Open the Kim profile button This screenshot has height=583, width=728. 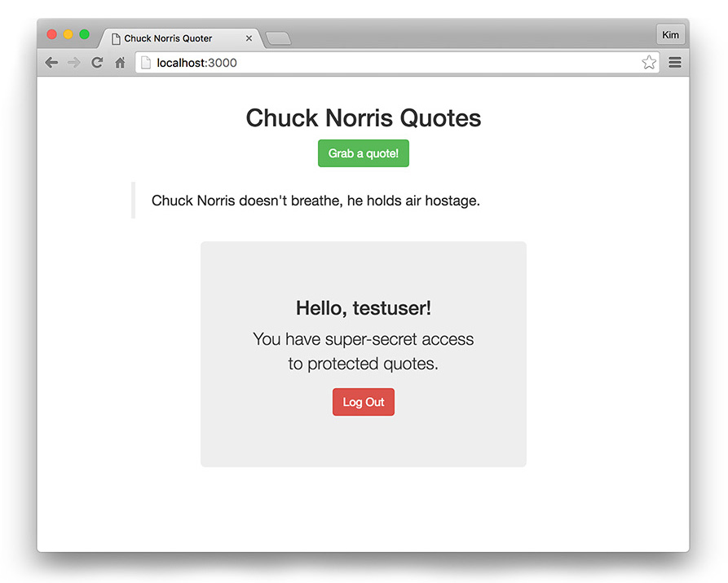point(670,35)
